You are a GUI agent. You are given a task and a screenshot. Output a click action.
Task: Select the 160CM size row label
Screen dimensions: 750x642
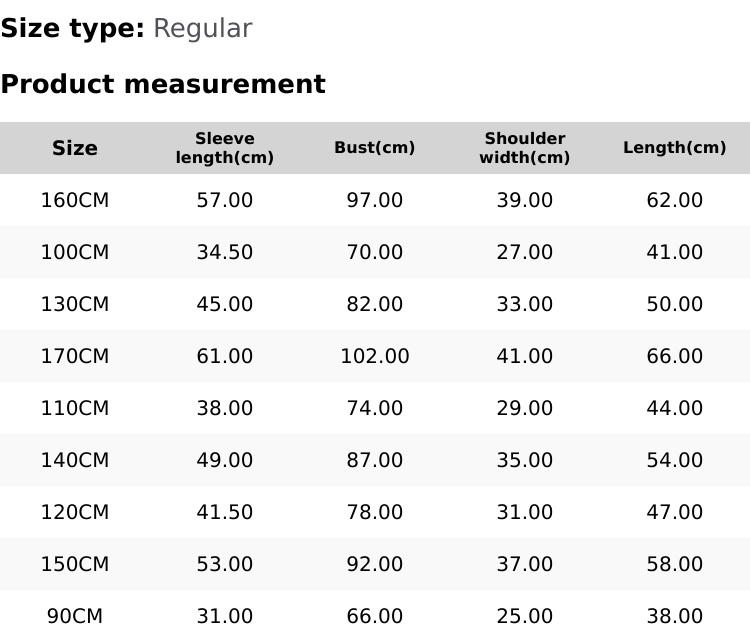tap(75, 200)
